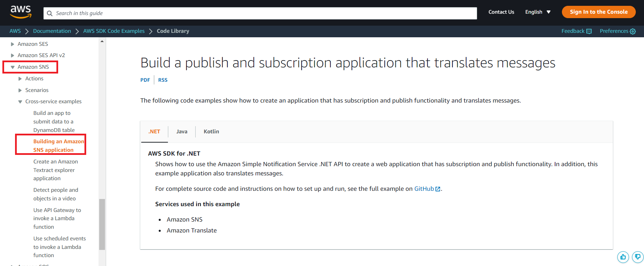Expand the Amazon SES tree arrow

tap(12, 44)
